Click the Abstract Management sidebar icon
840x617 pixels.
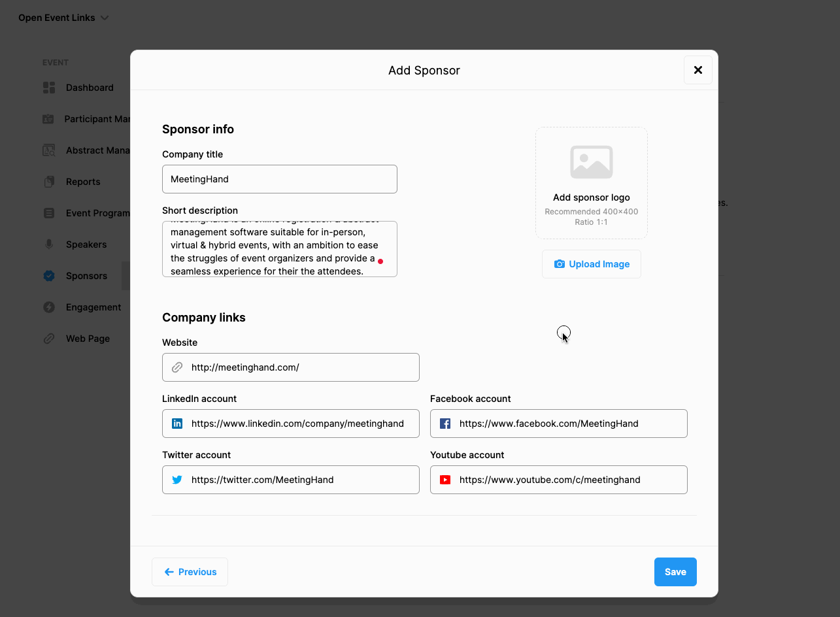(48, 150)
